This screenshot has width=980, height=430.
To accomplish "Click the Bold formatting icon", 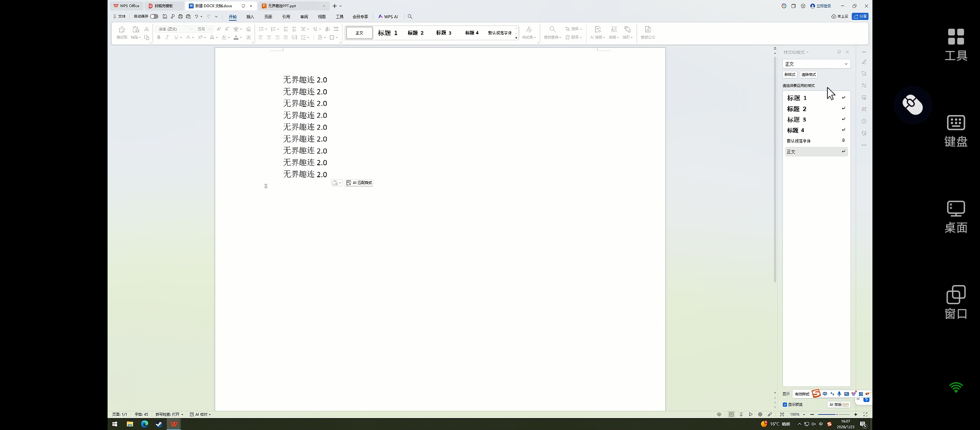I will pos(159,37).
